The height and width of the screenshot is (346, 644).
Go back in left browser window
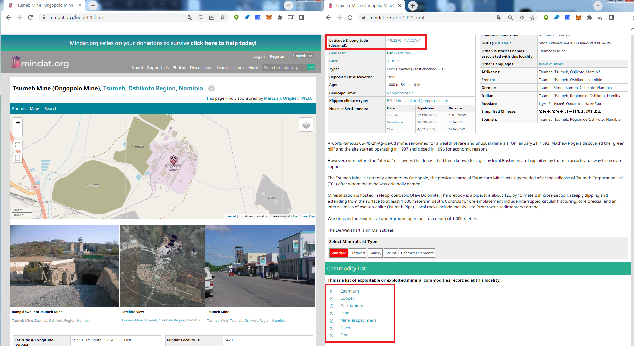click(9, 17)
